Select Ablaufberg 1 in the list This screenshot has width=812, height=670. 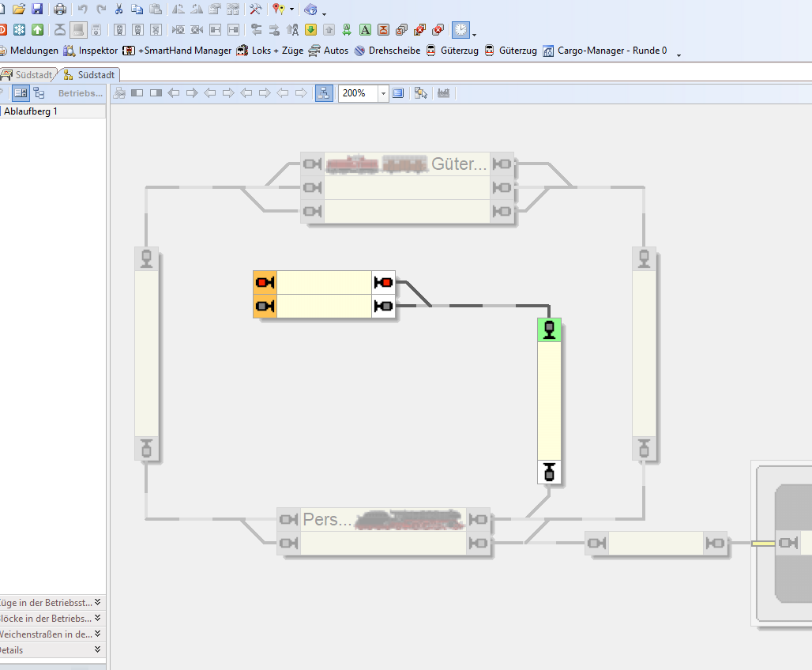(x=32, y=111)
